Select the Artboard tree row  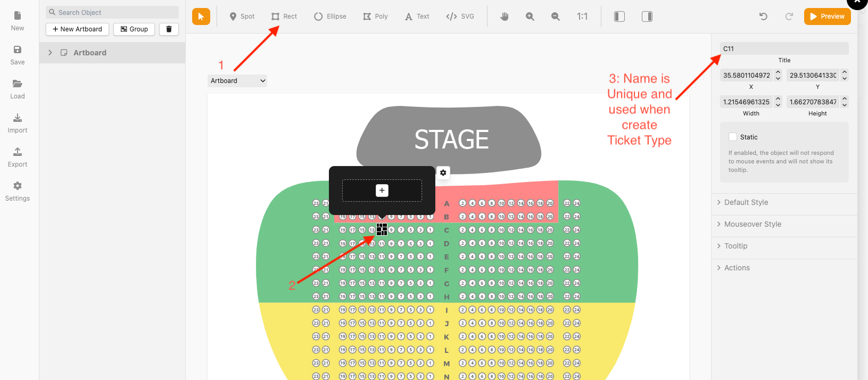112,53
